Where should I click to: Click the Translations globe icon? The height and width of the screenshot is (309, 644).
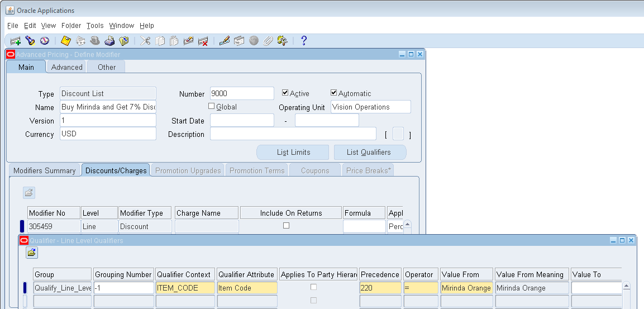[254, 41]
